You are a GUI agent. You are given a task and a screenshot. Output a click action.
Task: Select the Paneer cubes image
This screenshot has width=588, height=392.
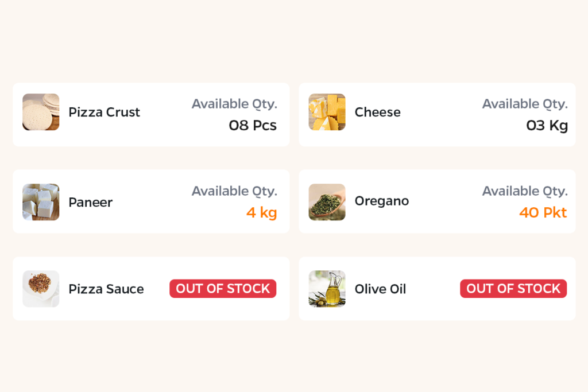(41, 202)
